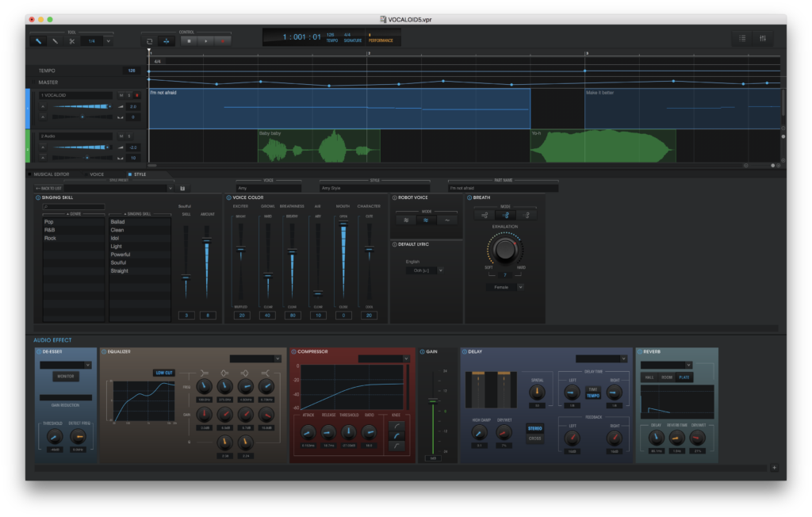Image resolution: width=812 pixels, height=517 pixels.
Task: Open the mixer view icon
Action: (x=762, y=38)
